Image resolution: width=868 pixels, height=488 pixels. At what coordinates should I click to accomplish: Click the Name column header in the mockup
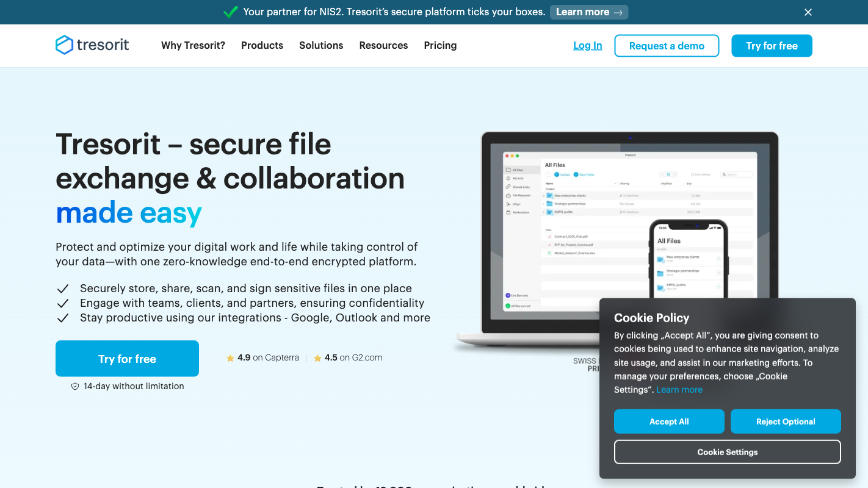549,184
